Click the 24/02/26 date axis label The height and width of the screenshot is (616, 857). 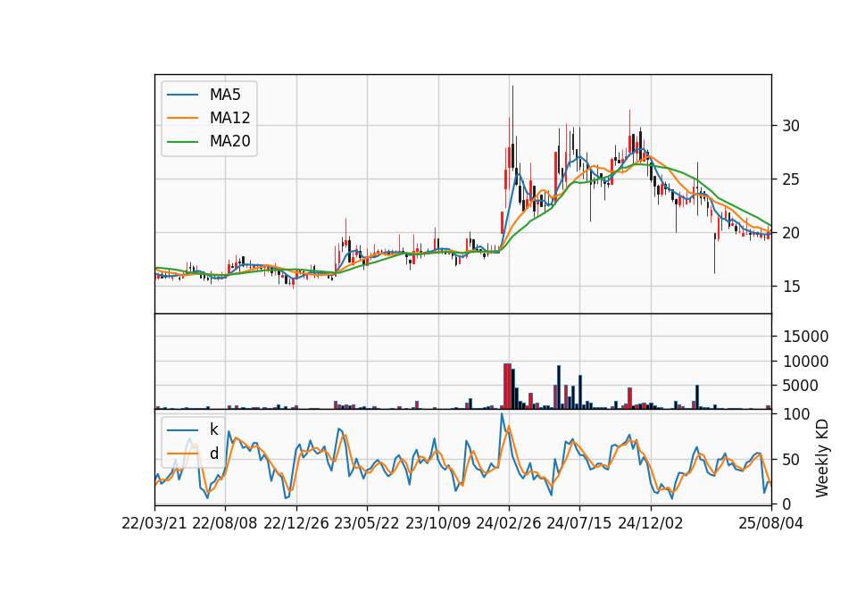click(x=508, y=523)
